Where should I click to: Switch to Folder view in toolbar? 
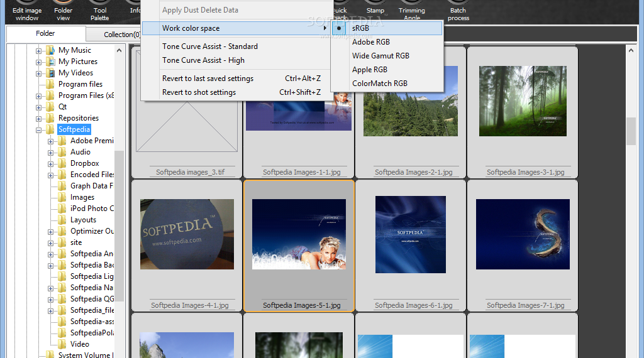[x=63, y=11]
